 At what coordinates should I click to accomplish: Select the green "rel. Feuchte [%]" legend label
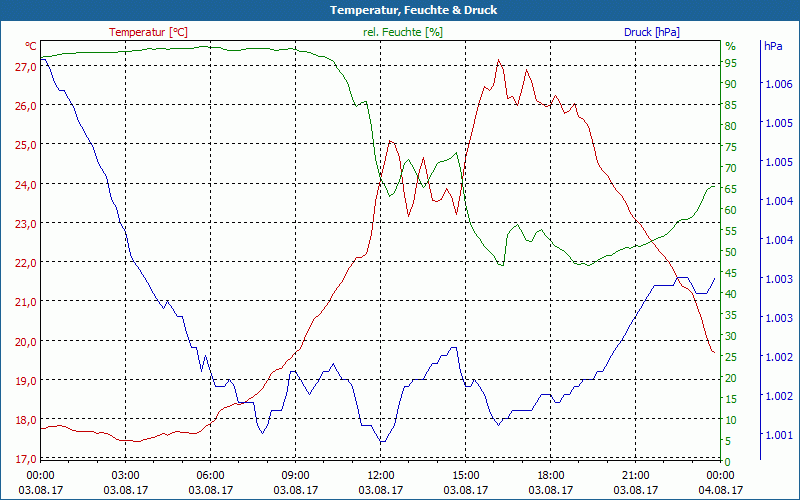(403, 32)
